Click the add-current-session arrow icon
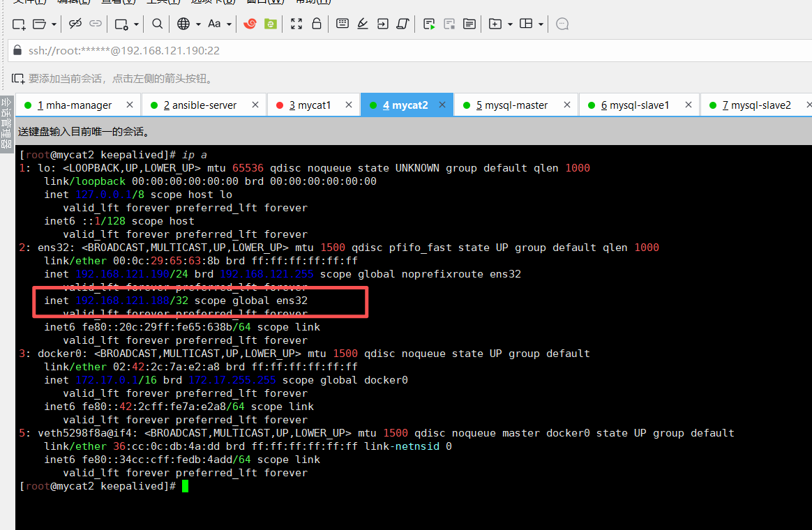Image resolution: width=812 pixels, height=530 pixels. tap(18, 79)
